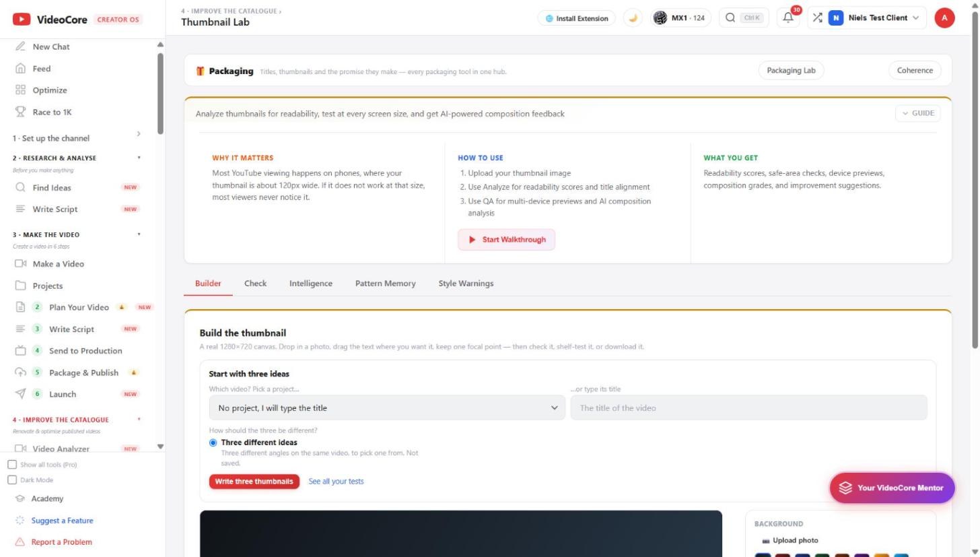Select Three different ideas radio button
Viewport: 980px width, 557px height.
point(213,443)
